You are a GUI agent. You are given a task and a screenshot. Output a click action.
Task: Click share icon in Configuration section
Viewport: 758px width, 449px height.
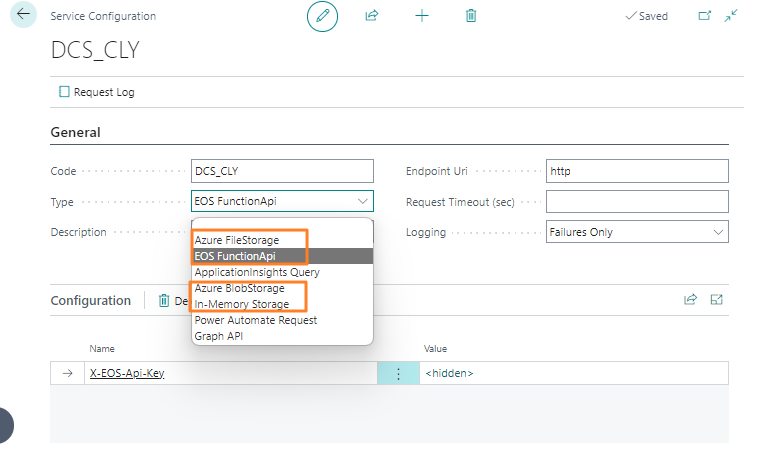click(x=690, y=299)
